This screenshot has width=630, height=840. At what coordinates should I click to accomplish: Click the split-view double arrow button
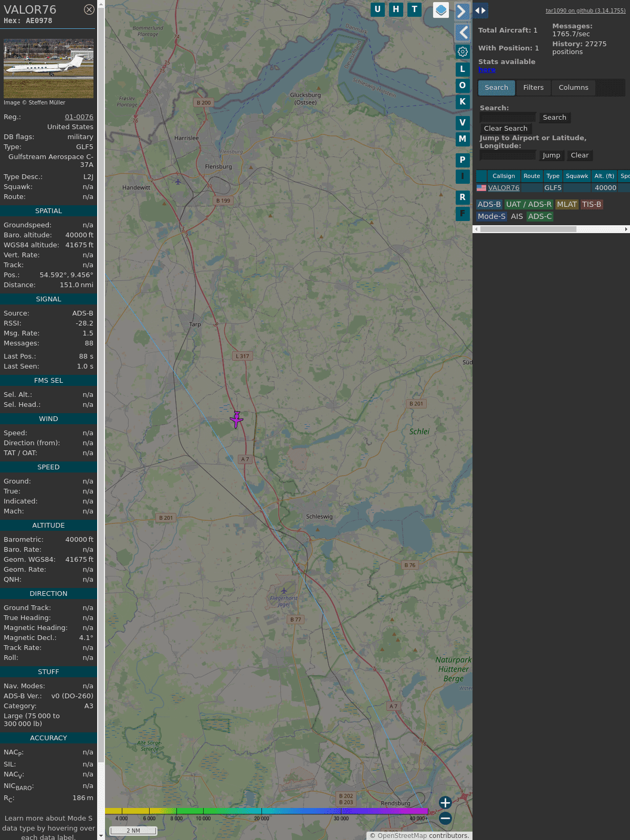tap(480, 10)
